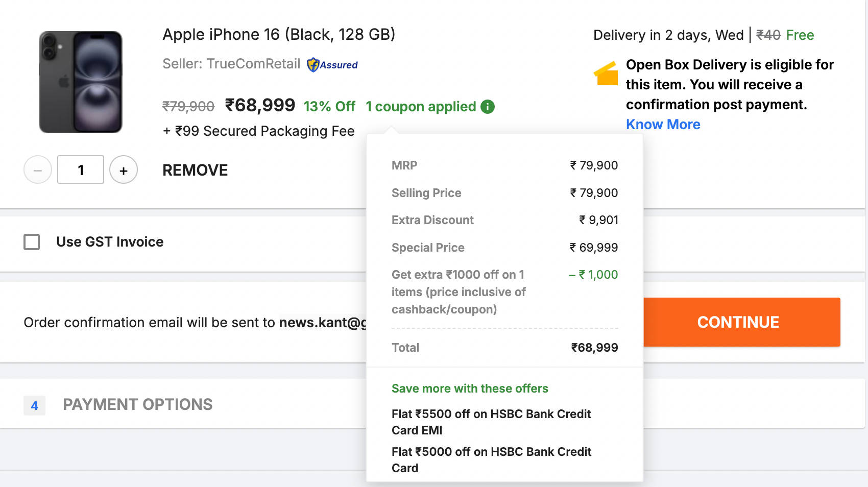The image size is (868, 487).
Task: Select the Flat ₹5000 HSBC Credit Card offer
Action: (x=491, y=460)
